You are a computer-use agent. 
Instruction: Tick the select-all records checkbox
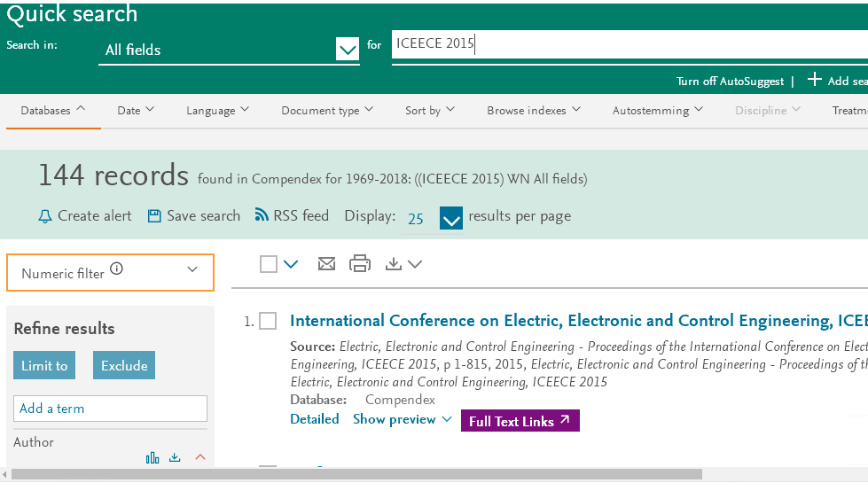pos(269,264)
